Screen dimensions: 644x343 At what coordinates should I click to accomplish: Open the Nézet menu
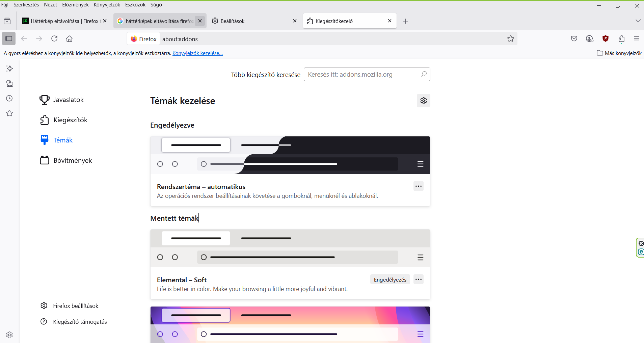(50, 5)
